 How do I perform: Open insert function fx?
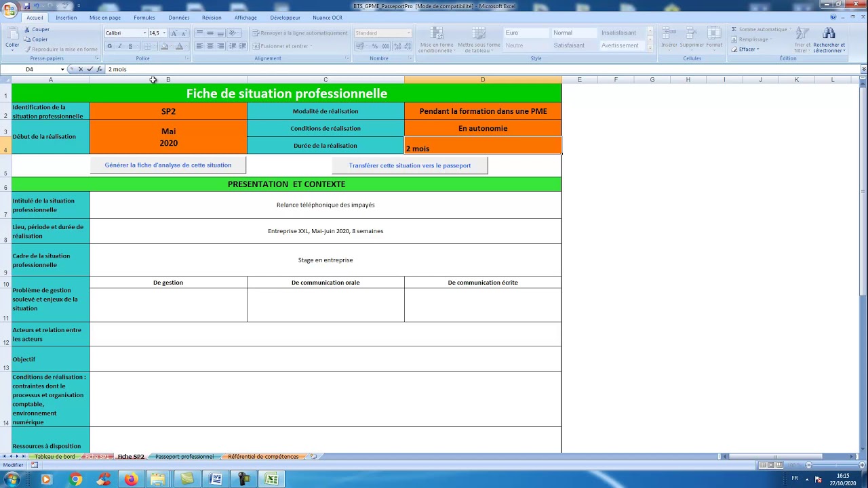click(x=99, y=69)
